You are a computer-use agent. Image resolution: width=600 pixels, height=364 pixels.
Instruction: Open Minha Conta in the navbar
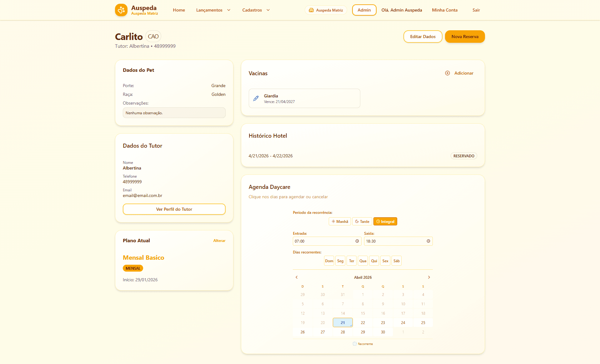click(x=444, y=10)
